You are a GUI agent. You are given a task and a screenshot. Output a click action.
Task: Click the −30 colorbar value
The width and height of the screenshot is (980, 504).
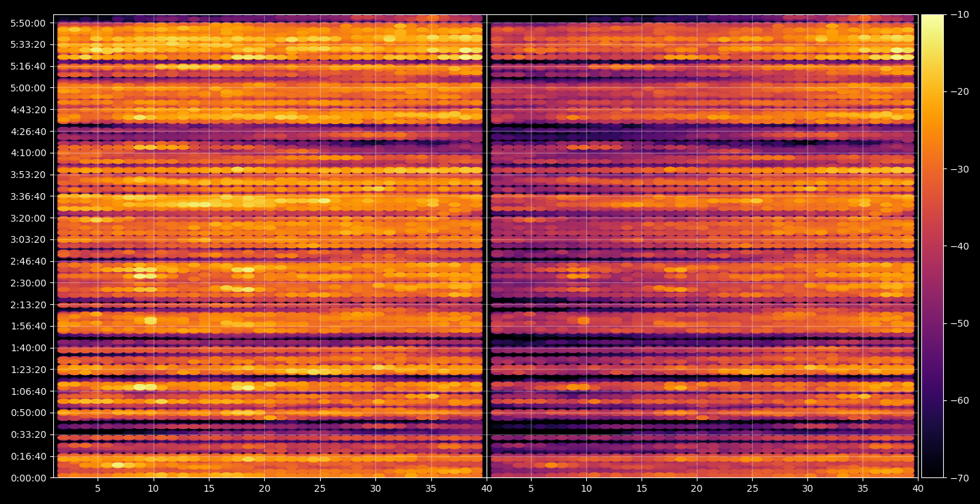click(959, 169)
